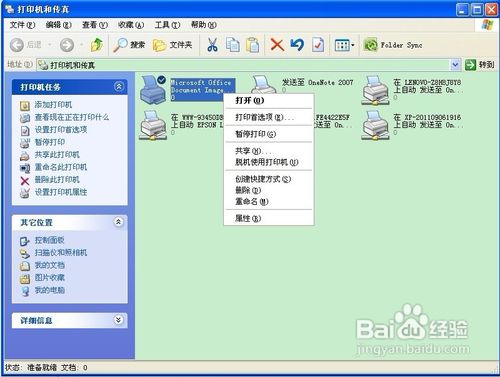Collapse the 其它位置 panel
This screenshot has width=500, height=377.
click(x=118, y=222)
